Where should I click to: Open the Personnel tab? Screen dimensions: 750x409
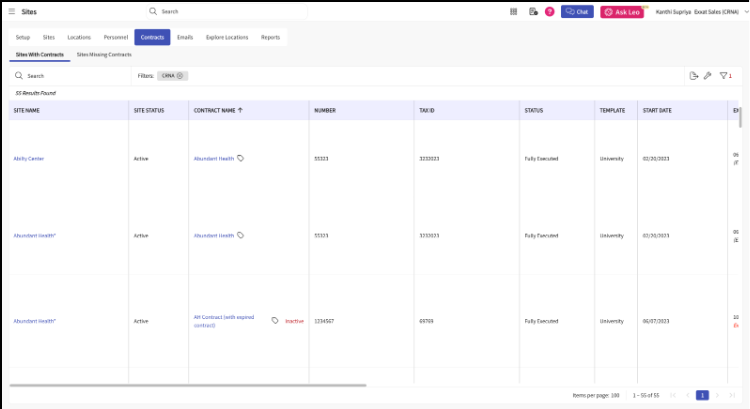[116, 37]
